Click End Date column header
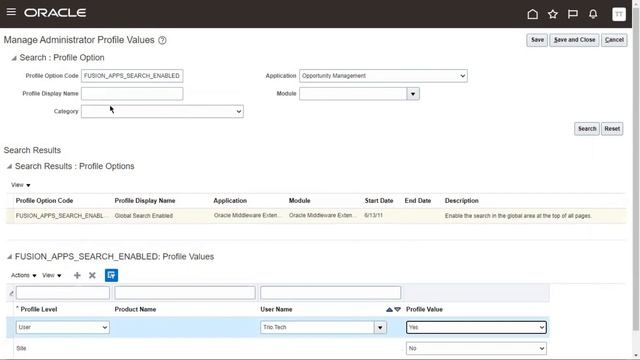The height and width of the screenshot is (360, 640). [x=418, y=201]
